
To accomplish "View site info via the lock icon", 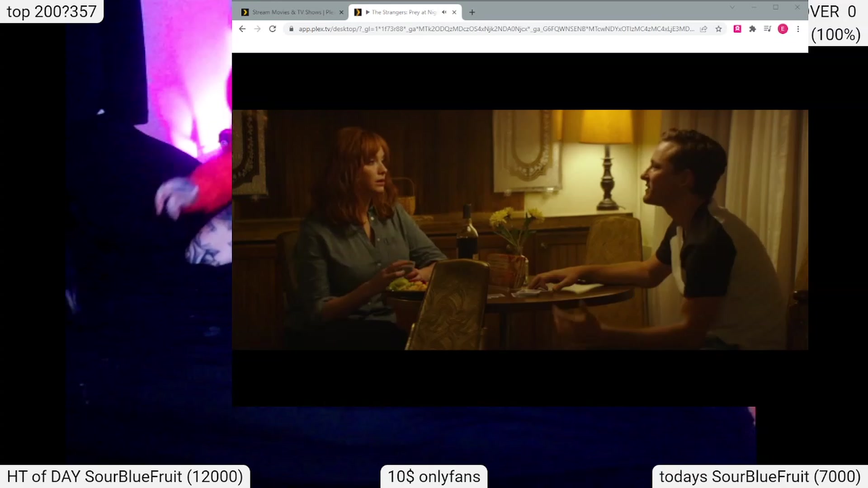I will 291,29.
